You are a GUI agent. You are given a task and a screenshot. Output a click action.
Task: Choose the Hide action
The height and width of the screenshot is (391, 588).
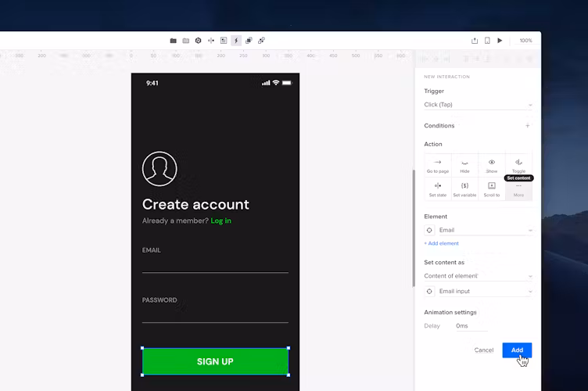tap(464, 165)
